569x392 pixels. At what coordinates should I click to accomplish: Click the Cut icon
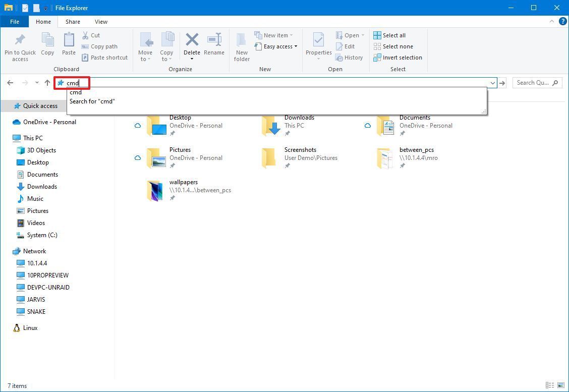pos(87,35)
